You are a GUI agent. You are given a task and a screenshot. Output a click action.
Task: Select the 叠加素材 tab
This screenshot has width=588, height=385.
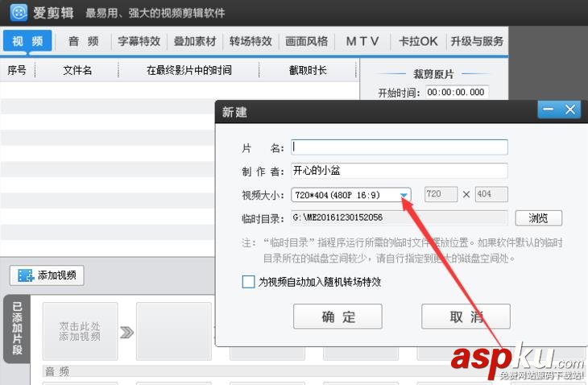click(x=195, y=41)
